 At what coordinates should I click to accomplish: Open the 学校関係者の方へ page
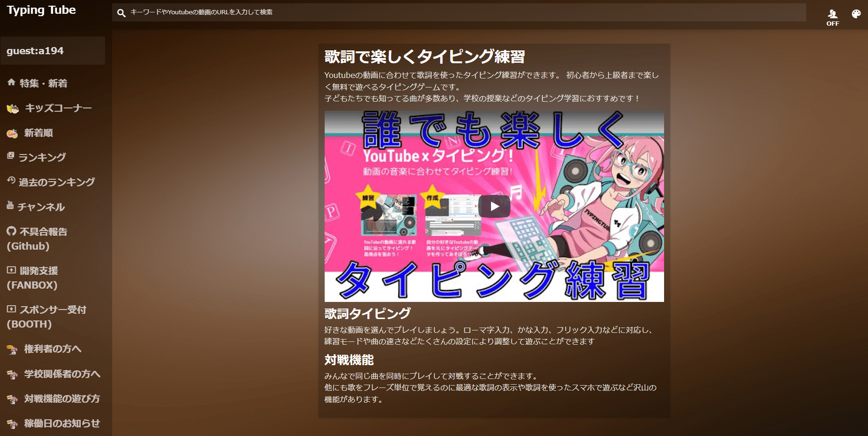pyautogui.click(x=62, y=374)
